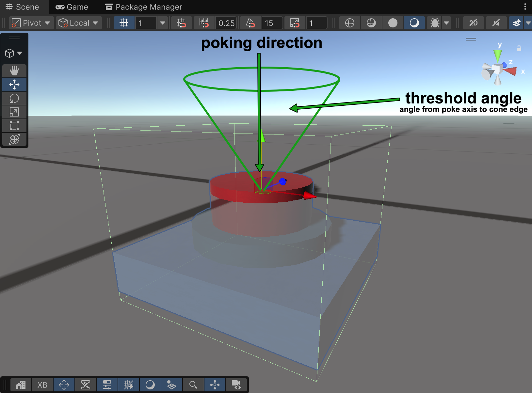Screen dimensions: 532x393
Task: Click the camera with eye overlay icon
Action: 236,385
